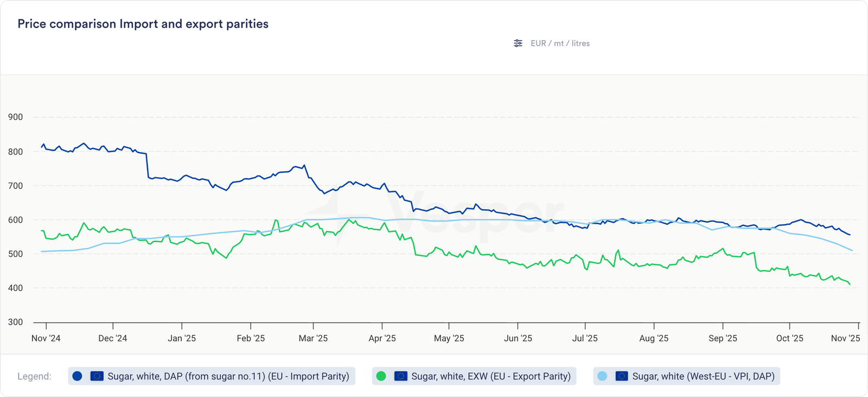Click the 'Legend:' label text

[34, 376]
